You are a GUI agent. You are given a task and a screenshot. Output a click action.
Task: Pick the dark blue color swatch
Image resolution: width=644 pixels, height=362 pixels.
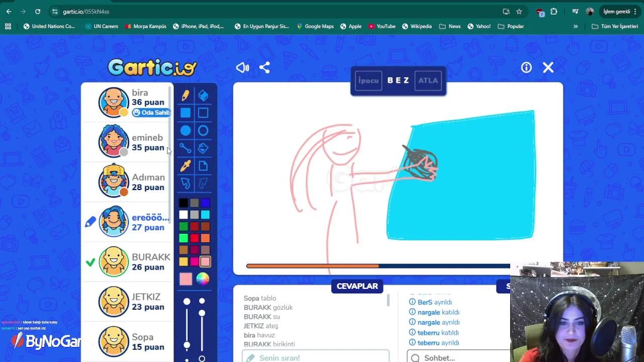click(205, 203)
